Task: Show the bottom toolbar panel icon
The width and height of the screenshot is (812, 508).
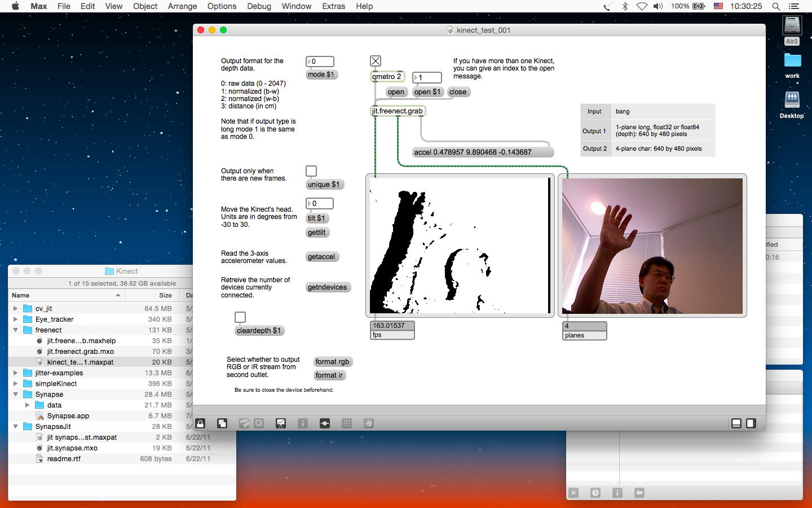Action: 736,423
